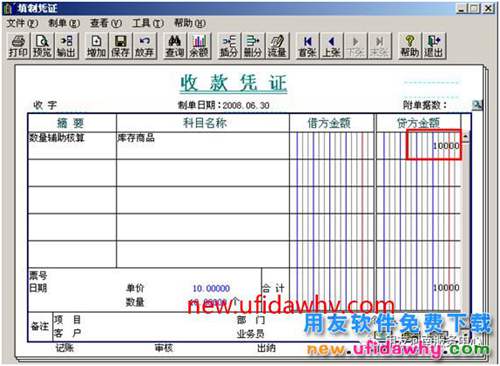Click the 输出 export icon

[66, 46]
